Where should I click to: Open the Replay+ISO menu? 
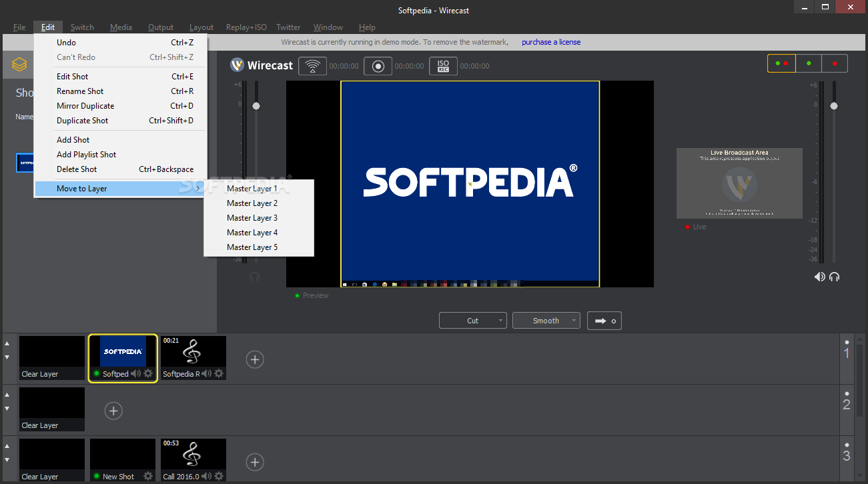coord(246,27)
